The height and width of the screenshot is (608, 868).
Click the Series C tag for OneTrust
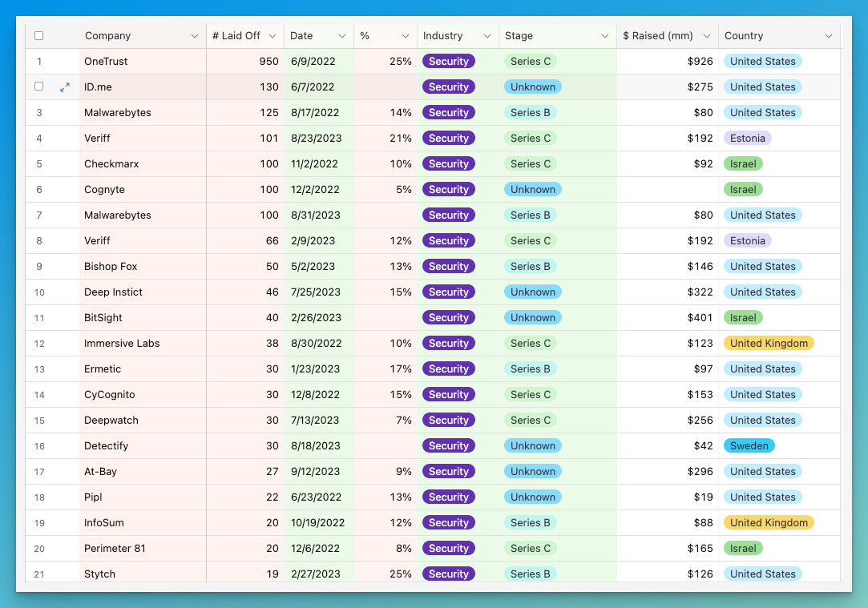click(x=531, y=62)
